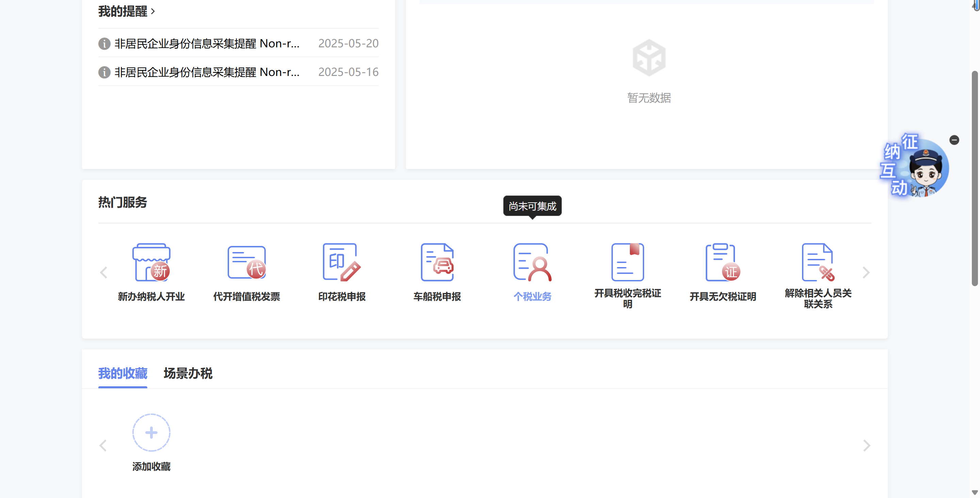Open the 2025-05-16 非居民企业 reminder

207,72
